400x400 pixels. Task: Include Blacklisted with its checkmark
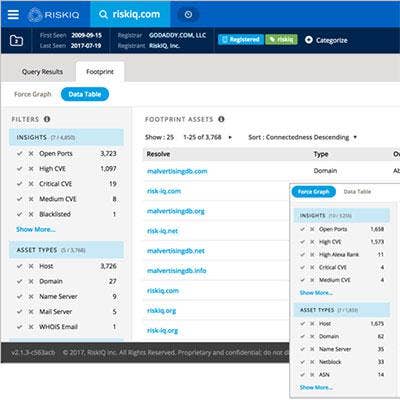click(x=20, y=214)
